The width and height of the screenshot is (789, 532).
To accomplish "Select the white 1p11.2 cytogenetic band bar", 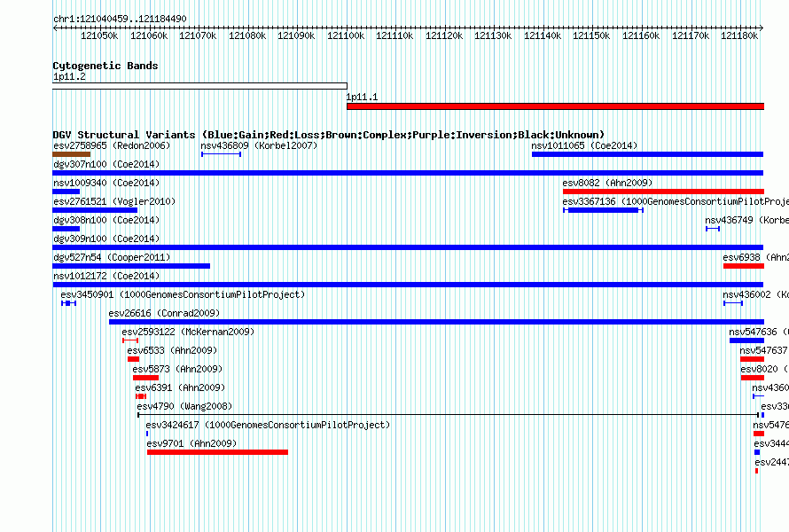I will pyautogui.click(x=199, y=86).
